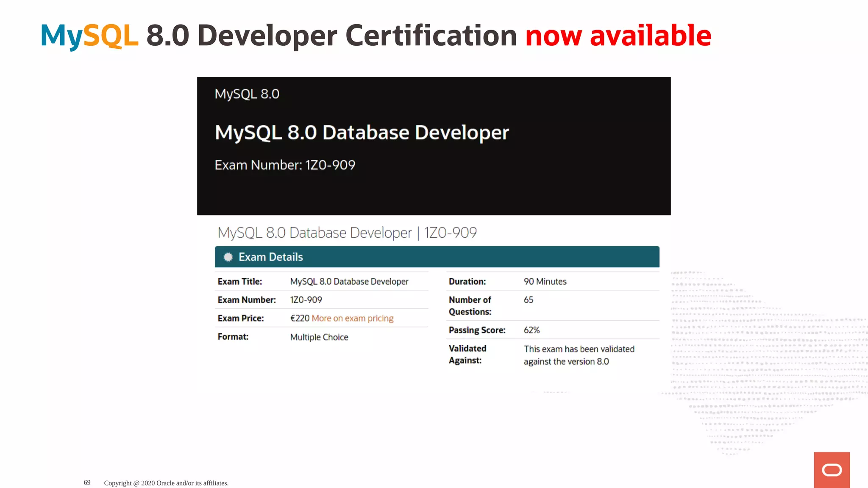The width and height of the screenshot is (868, 488).
Task: Click the 'MySQL 8.0' banner label
Action: (x=247, y=94)
